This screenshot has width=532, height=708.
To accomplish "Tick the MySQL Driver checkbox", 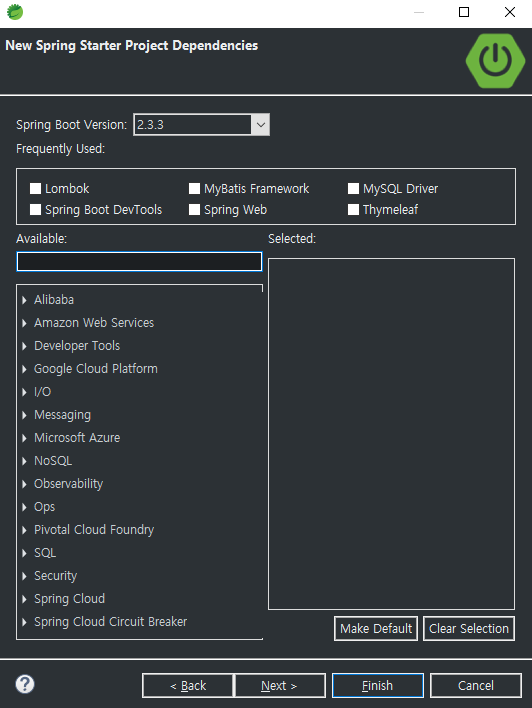I will click(353, 188).
